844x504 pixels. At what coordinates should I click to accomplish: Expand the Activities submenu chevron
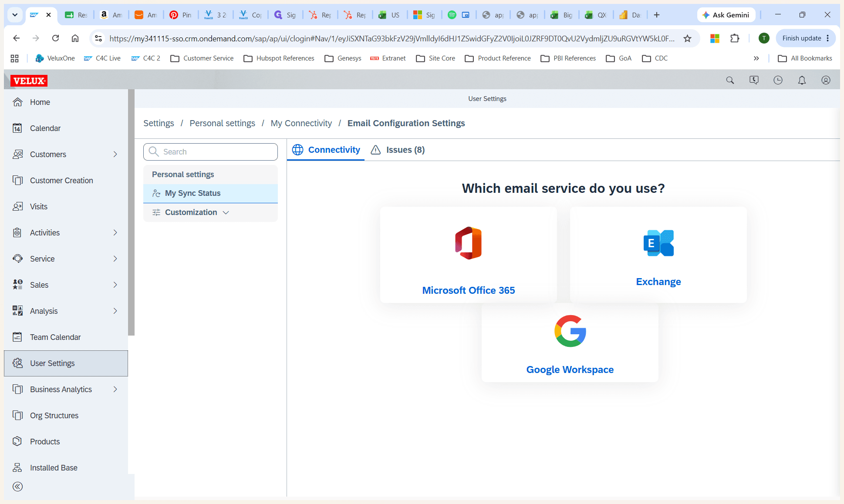(x=115, y=233)
